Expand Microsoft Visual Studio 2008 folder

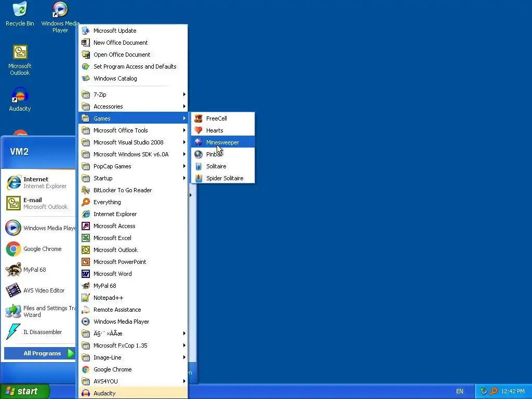click(133, 142)
